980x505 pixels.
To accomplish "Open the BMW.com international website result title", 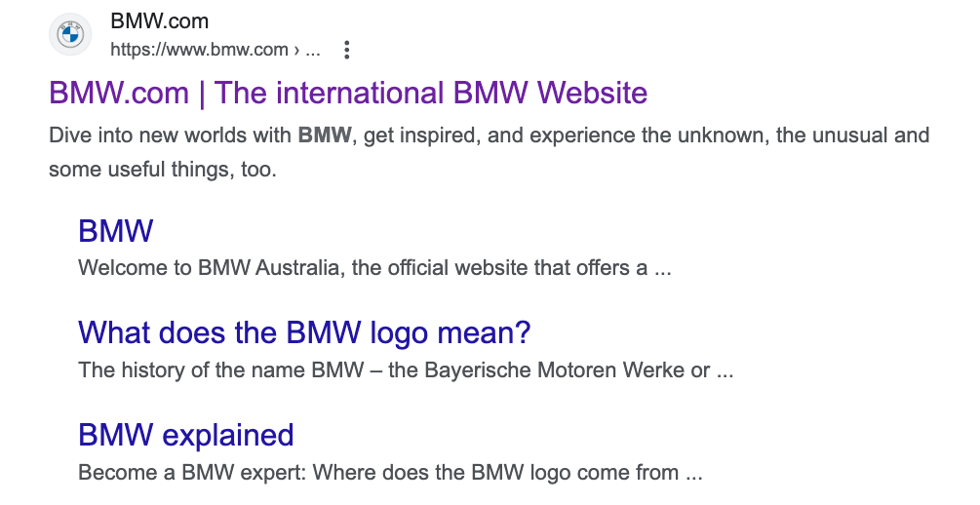I will (348, 93).
